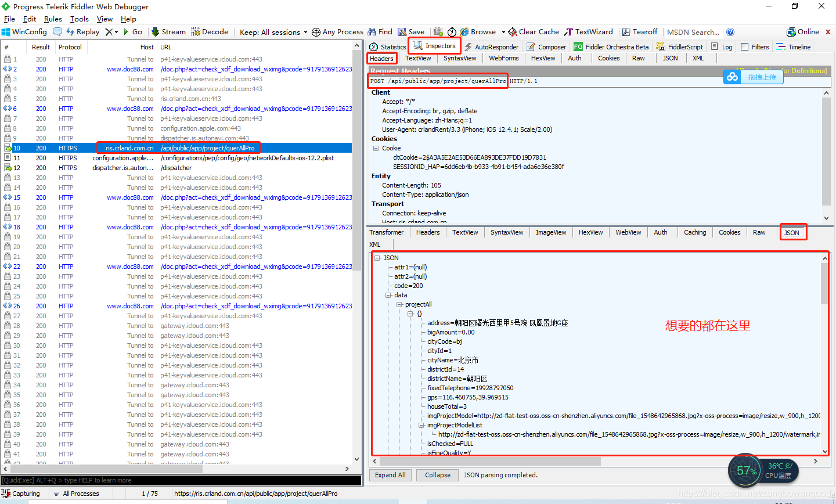Switch to the FiddlerScript tab
Viewport: 836px width, 504px height.
pyautogui.click(x=679, y=47)
